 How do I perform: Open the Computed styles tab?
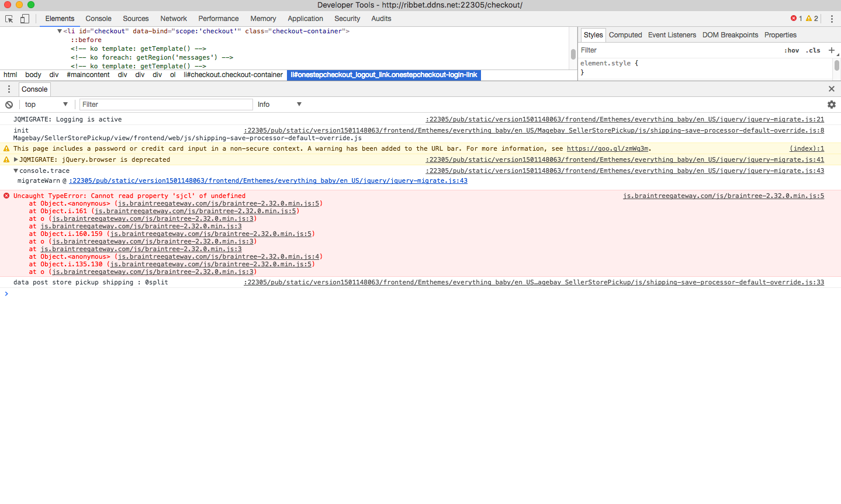pos(625,34)
